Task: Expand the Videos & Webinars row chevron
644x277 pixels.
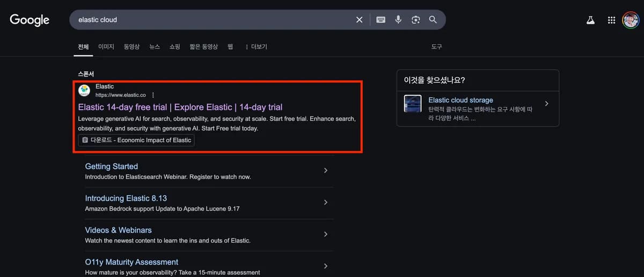Action: click(x=325, y=234)
